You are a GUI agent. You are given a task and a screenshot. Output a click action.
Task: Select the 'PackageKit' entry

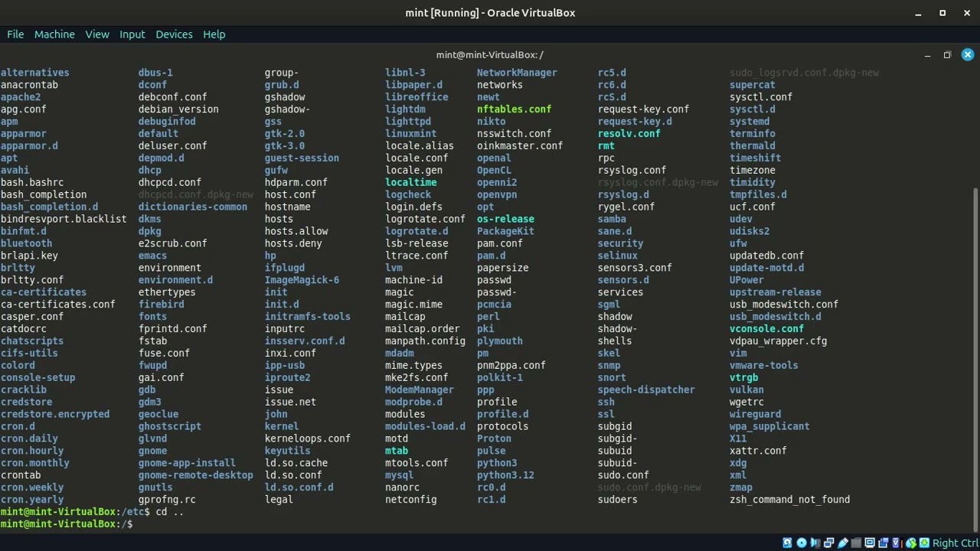(x=505, y=231)
